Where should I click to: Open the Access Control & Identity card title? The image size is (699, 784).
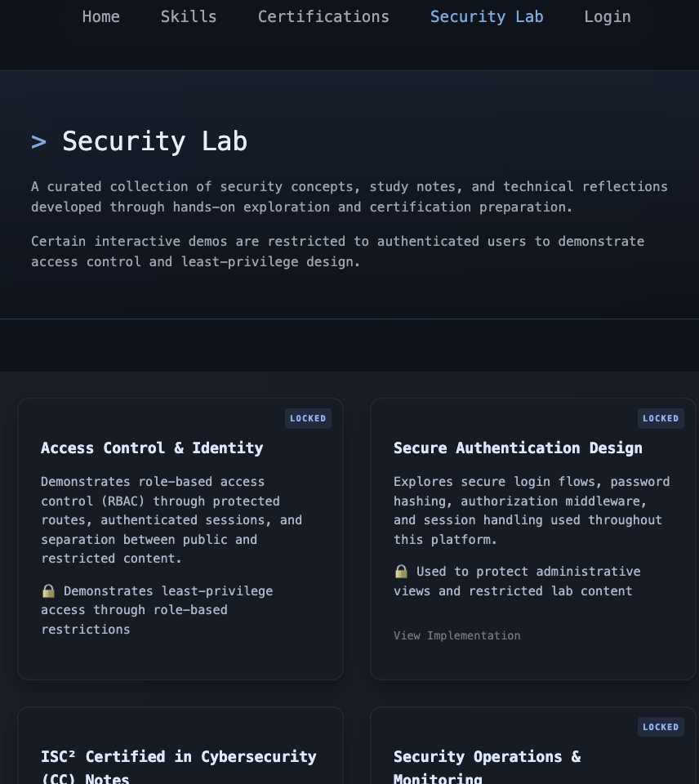[152, 448]
